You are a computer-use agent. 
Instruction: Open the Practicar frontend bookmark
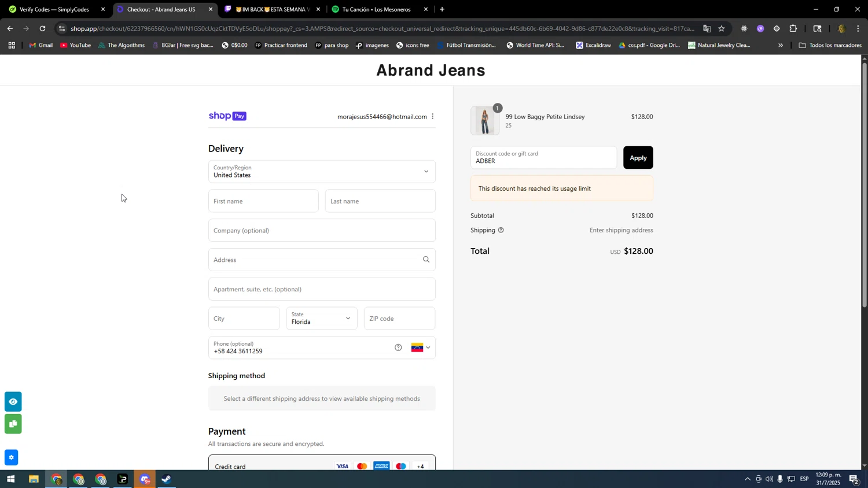coord(281,45)
